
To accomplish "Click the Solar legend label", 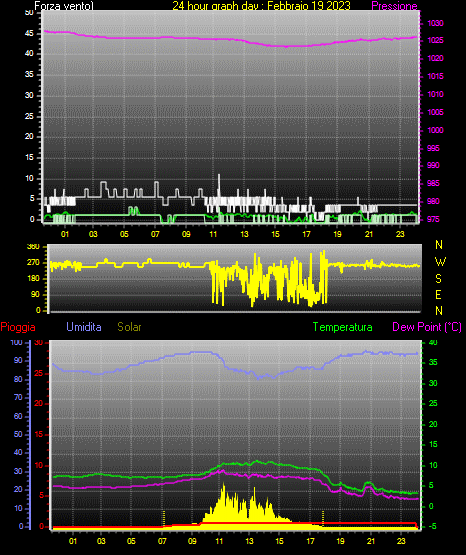I will point(129,327).
